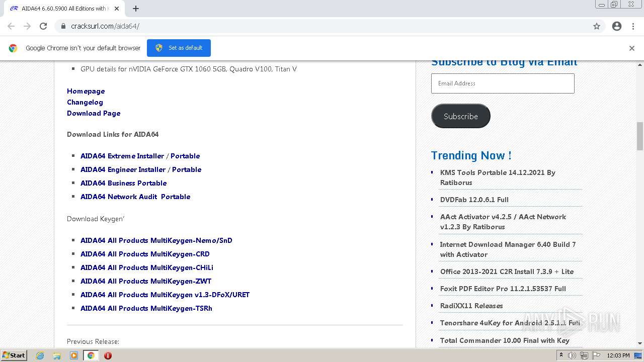Viewport: 644px width, 362px height.
Task: Open the red security icon in the taskbar
Action: point(108,355)
